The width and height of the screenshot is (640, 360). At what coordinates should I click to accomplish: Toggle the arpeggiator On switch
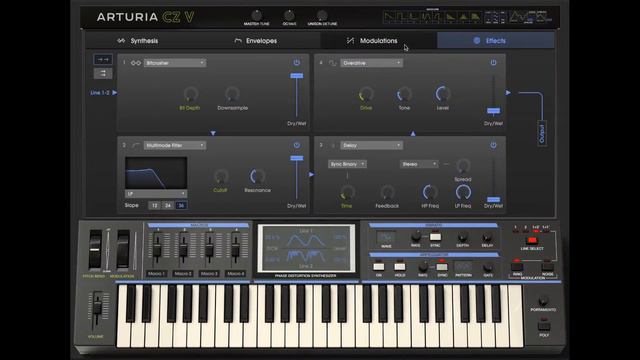[379, 267]
